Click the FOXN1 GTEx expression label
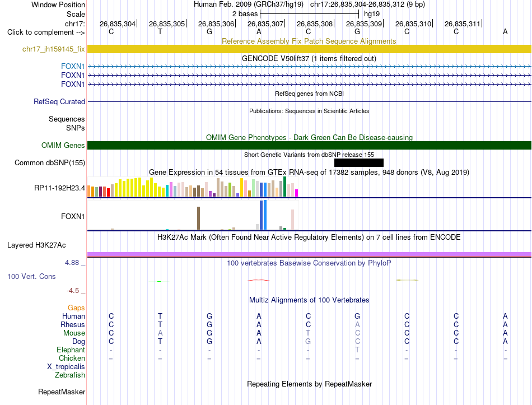The width and height of the screenshot is (532, 405). coord(73,216)
